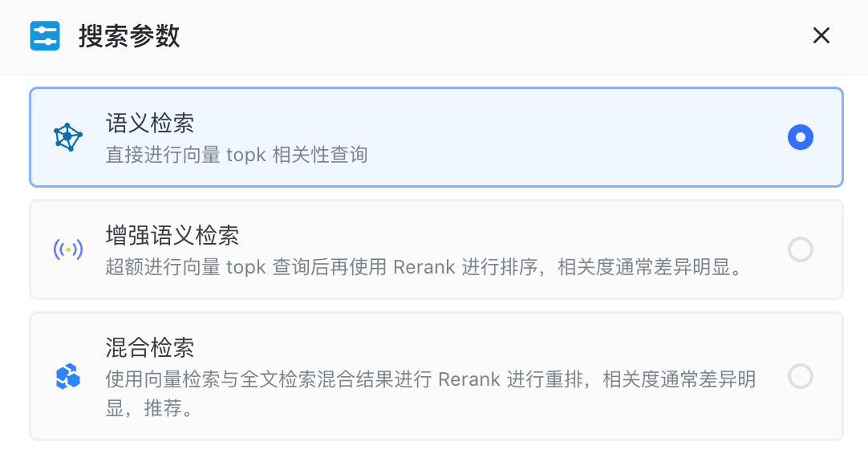The image size is (868, 470).
Task: Click the 混合检索 option title
Action: [x=150, y=348]
